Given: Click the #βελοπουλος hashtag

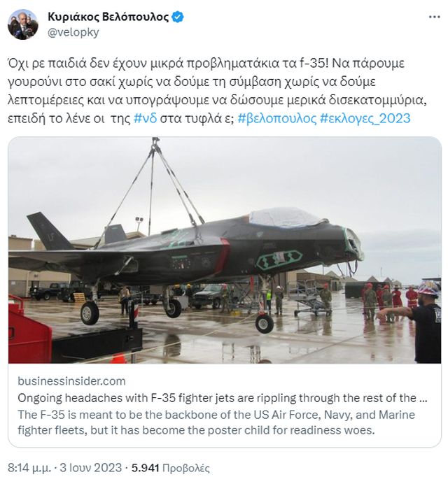Looking at the screenshot, I should click(x=277, y=118).
